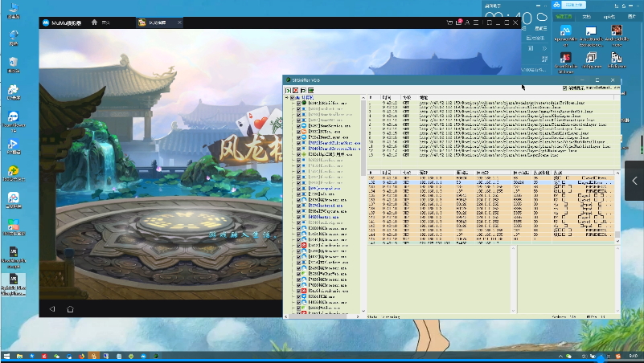
Task: Uncheck the process row with green globe icon
Action: 298,103
